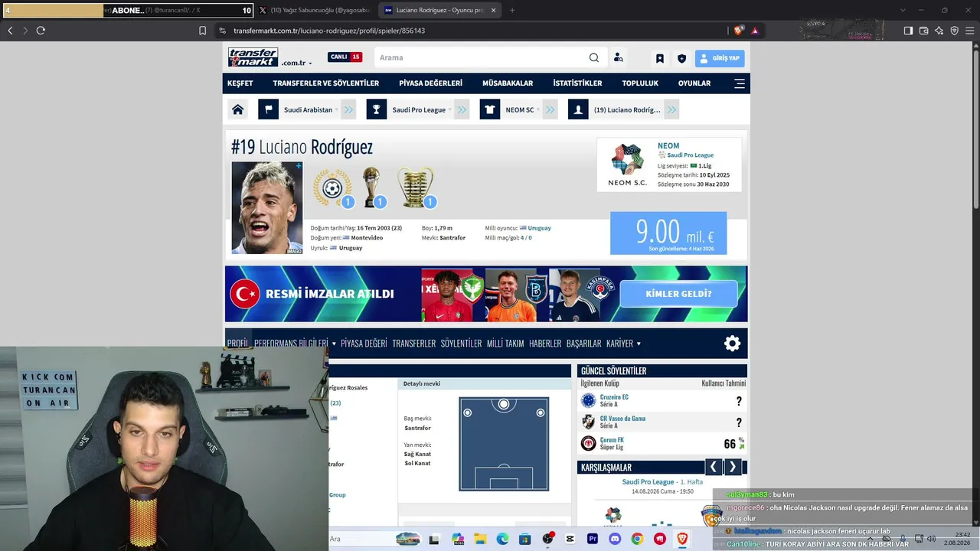
Task: Expand the NEOM SC breadcrumb dropdown
Action: (x=538, y=109)
